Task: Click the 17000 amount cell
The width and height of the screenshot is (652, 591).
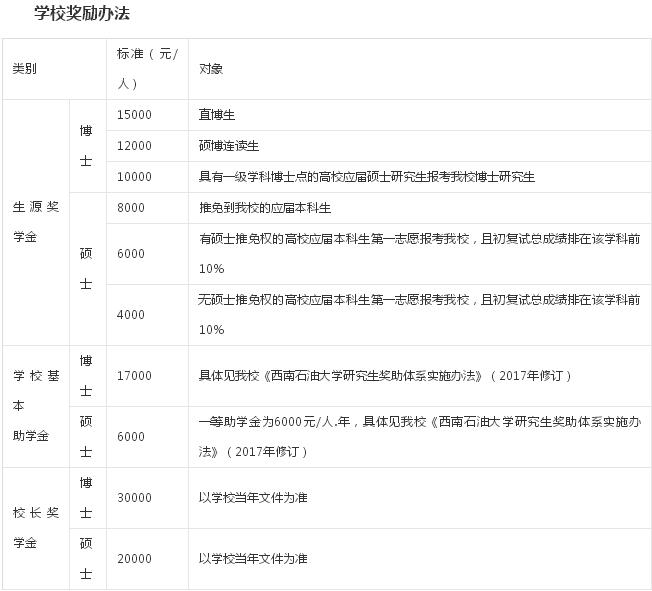Action: click(134, 376)
